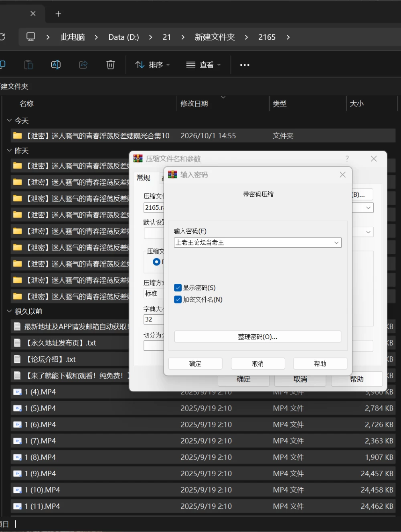
Task: Navigate to 此电脑 in breadcrumb
Action: point(73,37)
